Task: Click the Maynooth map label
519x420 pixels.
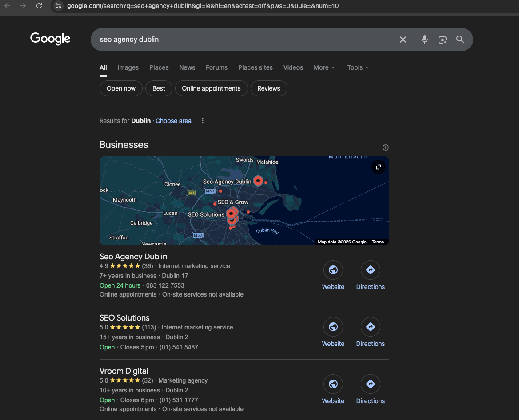Action: click(x=124, y=200)
